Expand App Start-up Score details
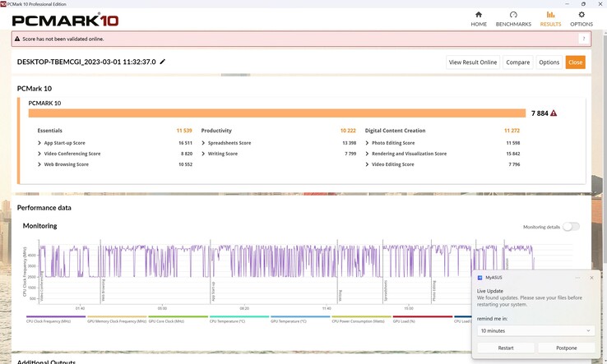The height and width of the screenshot is (364, 607). [x=39, y=143]
